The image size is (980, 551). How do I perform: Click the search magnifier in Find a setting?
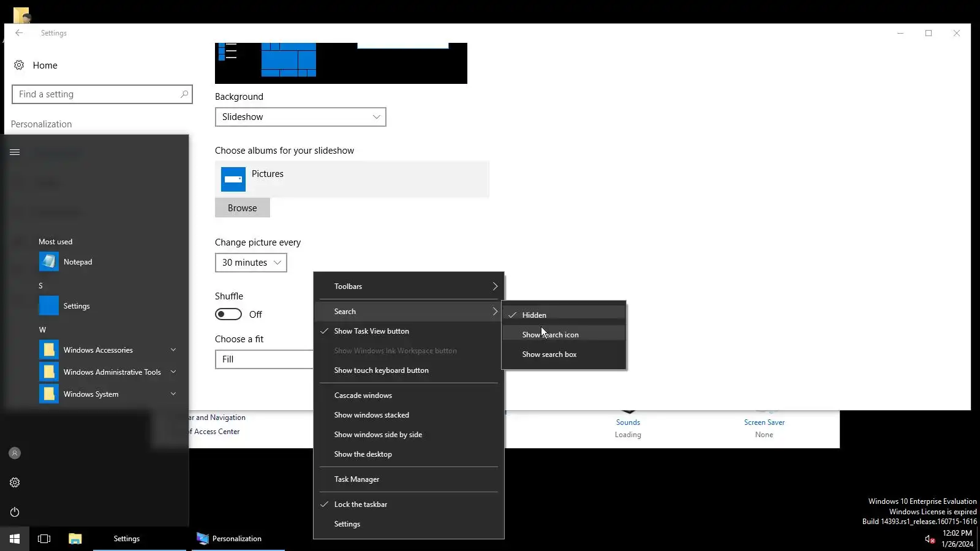pyautogui.click(x=184, y=94)
